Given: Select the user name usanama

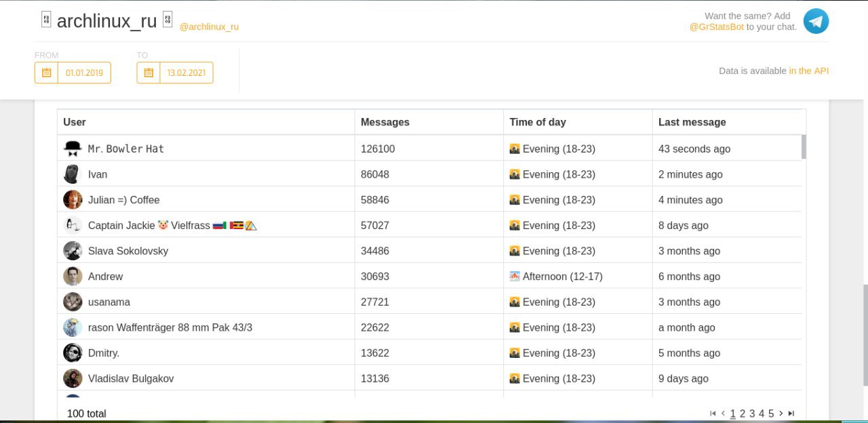Looking at the screenshot, I should click(x=109, y=302).
